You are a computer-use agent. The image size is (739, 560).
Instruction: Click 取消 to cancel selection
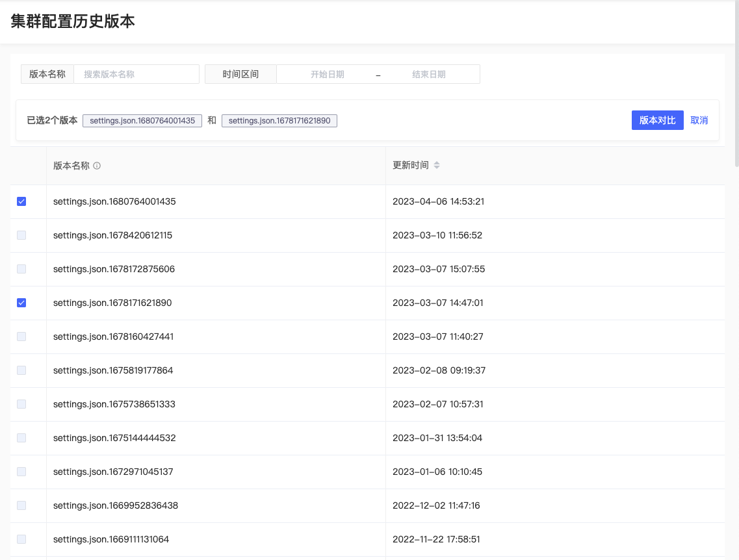pos(699,121)
